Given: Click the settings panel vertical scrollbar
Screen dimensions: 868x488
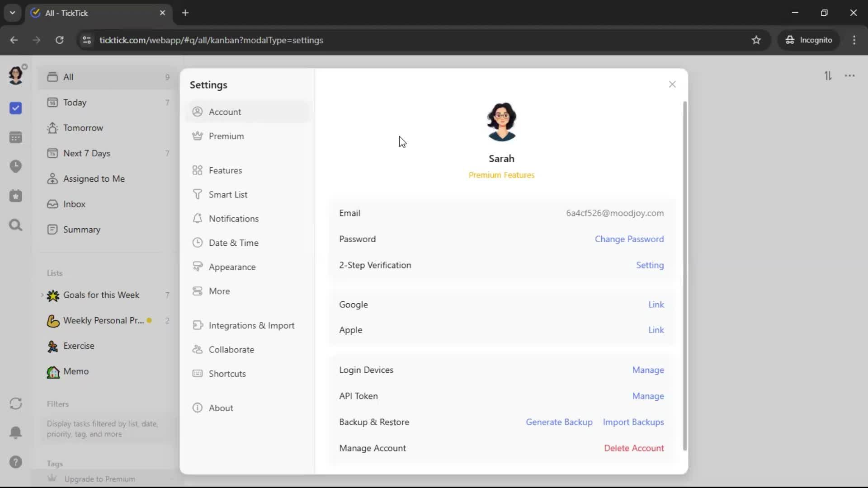Looking at the screenshot, I should [x=684, y=276].
